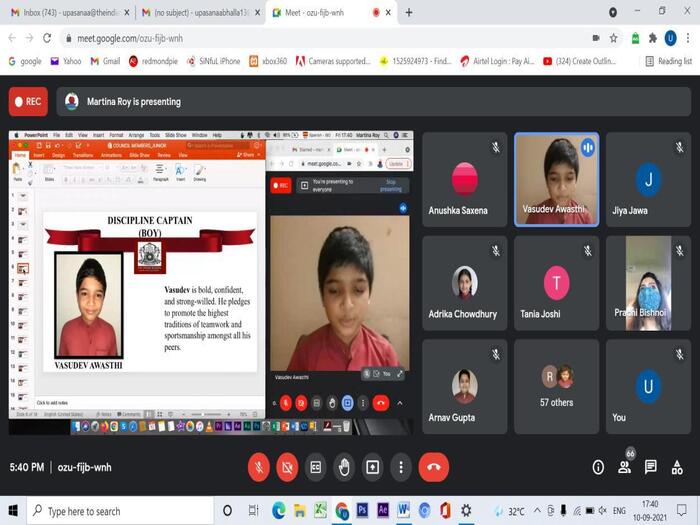Open the Present now button
Screen dimensions: 700x525
[x=372, y=467]
